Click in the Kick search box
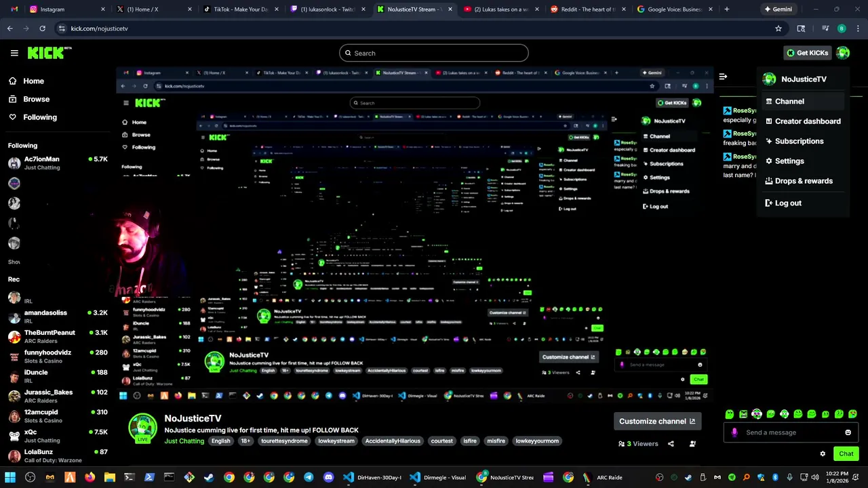Screen dimensions: 868x488 434,53
